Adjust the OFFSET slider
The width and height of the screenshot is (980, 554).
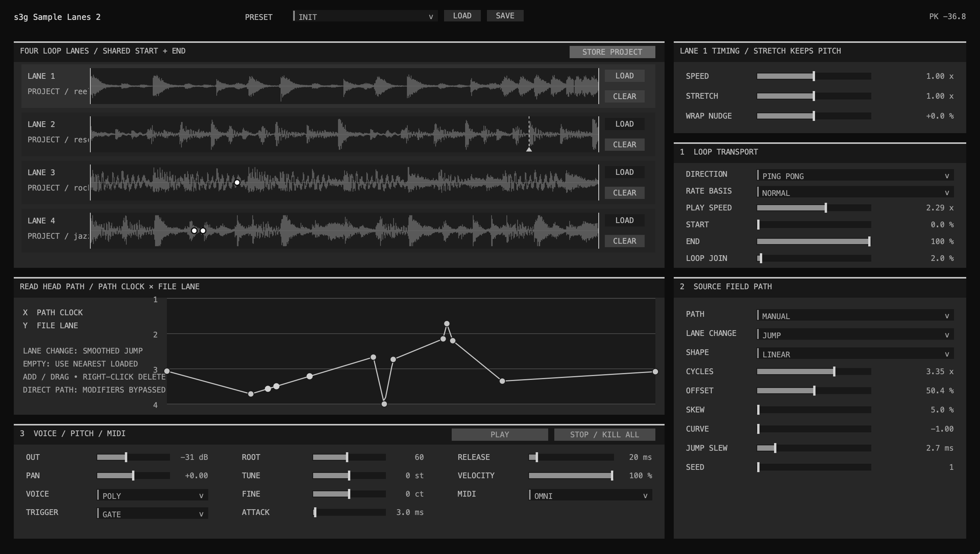(x=814, y=391)
